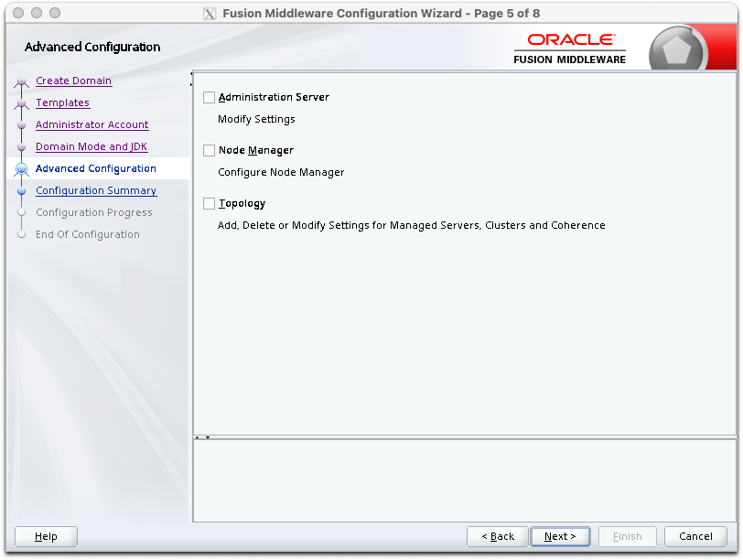Click the Administration Server label text

pyautogui.click(x=274, y=97)
